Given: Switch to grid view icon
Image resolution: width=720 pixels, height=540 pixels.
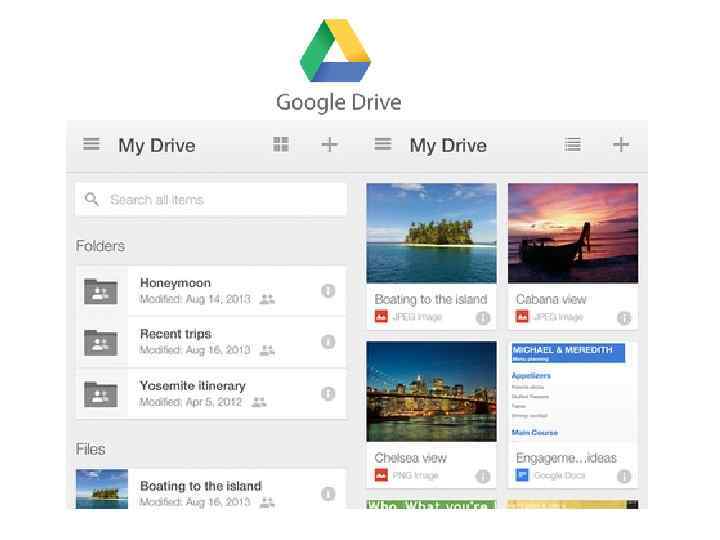Looking at the screenshot, I should tap(281, 144).
